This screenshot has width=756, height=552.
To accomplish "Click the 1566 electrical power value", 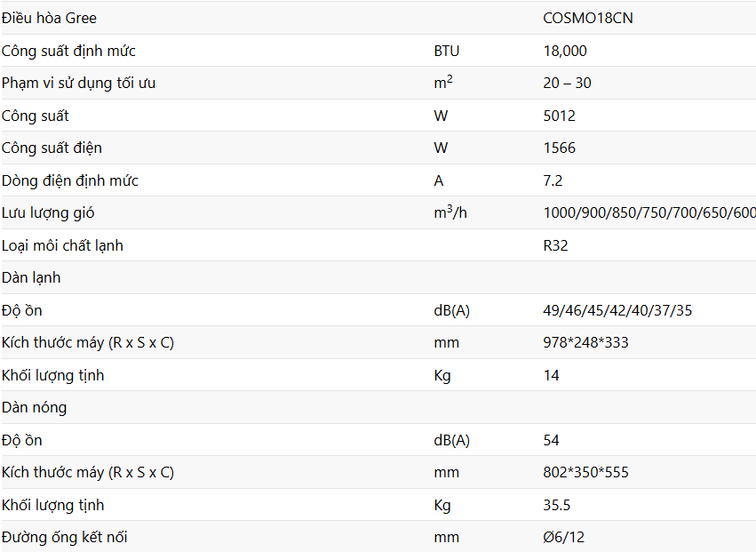I will coord(560,148).
